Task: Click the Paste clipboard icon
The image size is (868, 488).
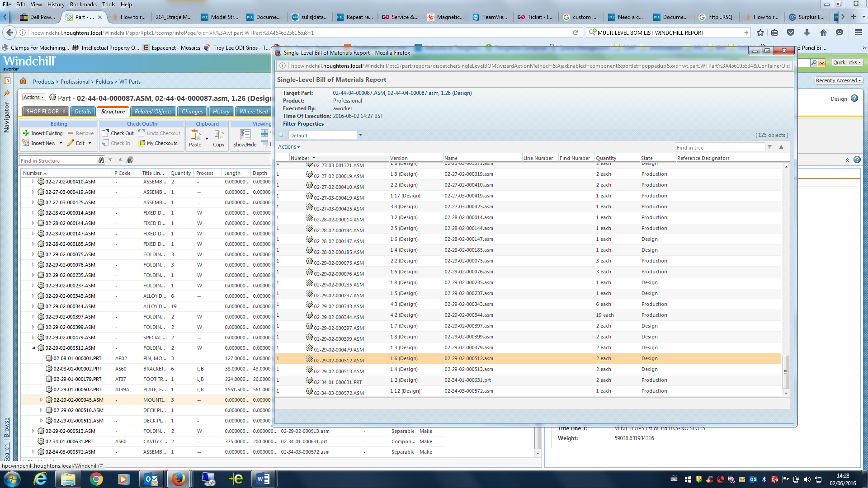Action: click(x=196, y=135)
